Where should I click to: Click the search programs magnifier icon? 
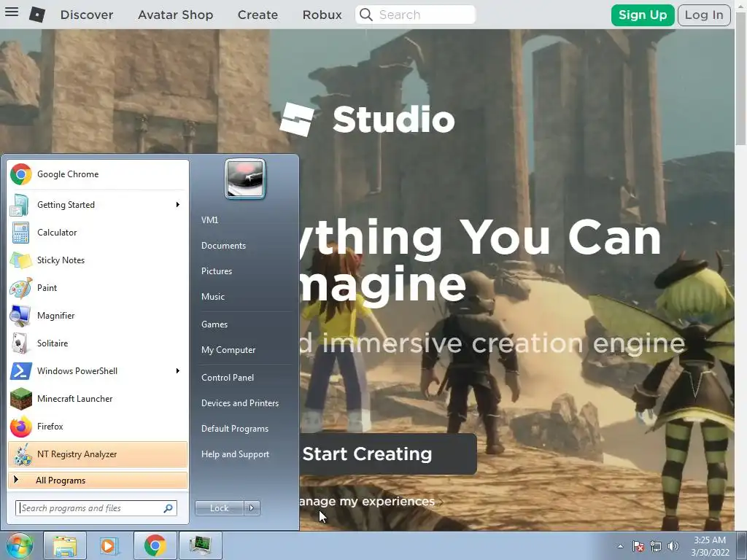[x=168, y=508]
